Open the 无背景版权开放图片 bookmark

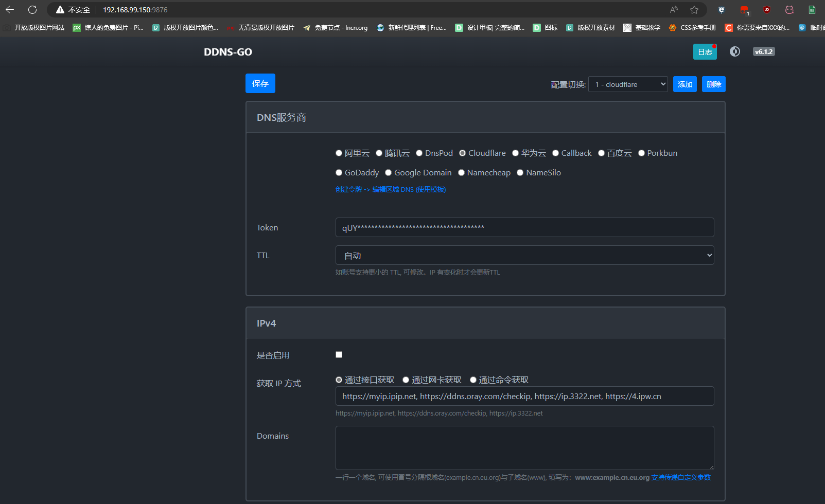[x=260, y=28]
